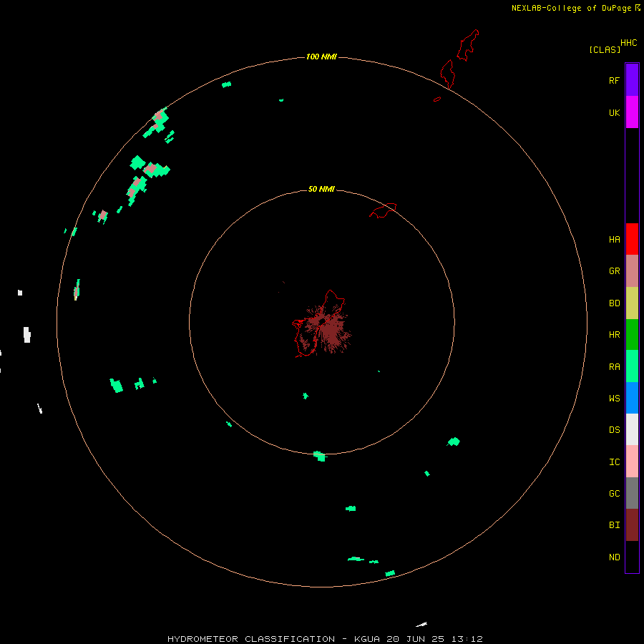Click the BI brown legend swatch
Image resolution: width=644 pixels, height=644 pixels.
coord(632,525)
